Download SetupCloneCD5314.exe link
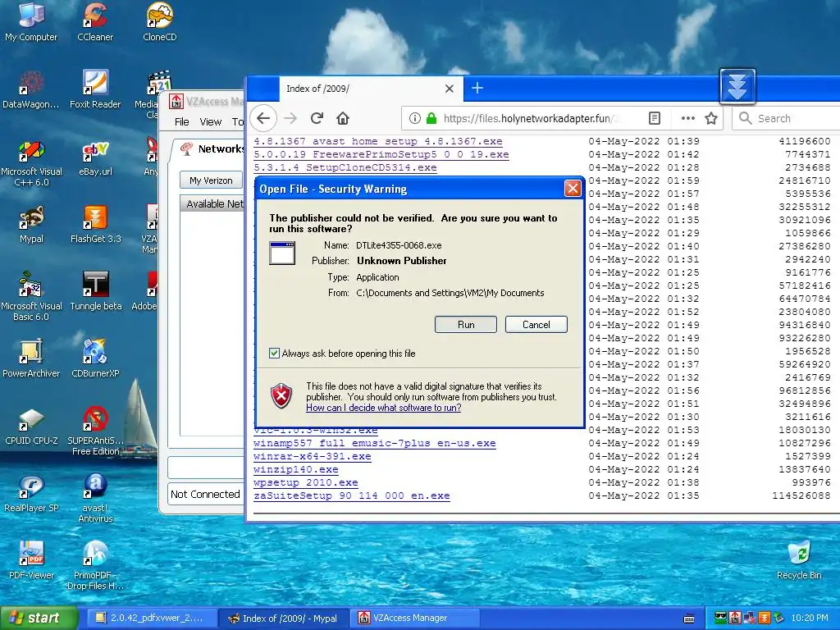This screenshot has width=840, height=630. 345,167
